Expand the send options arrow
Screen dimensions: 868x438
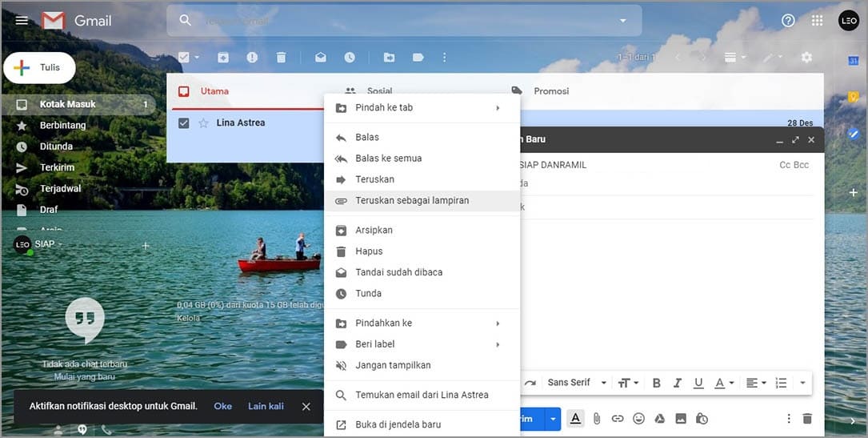[x=553, y=418]
